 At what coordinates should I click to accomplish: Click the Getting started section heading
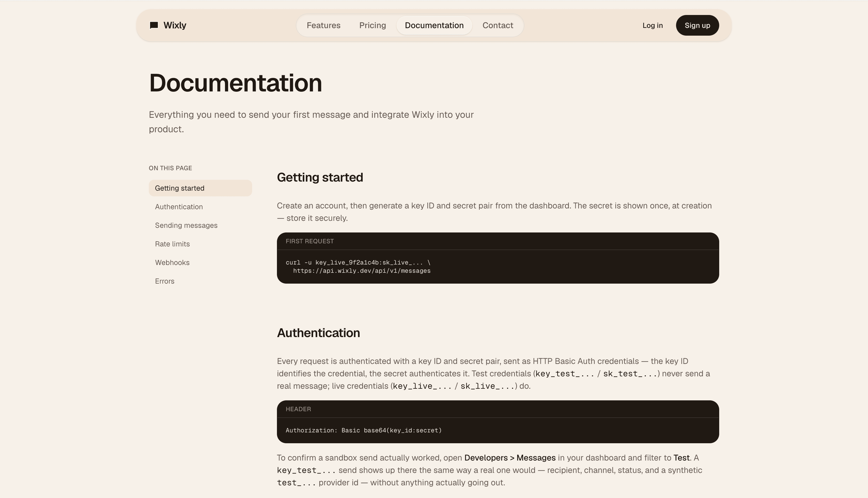pyautogui.click(x=320, y=177)
